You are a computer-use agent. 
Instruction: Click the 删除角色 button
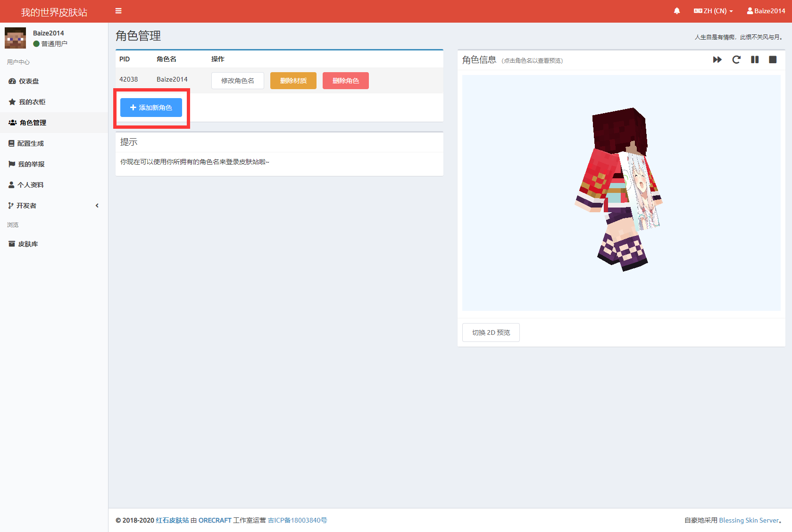pyautogui.click(x=346, y=81)
